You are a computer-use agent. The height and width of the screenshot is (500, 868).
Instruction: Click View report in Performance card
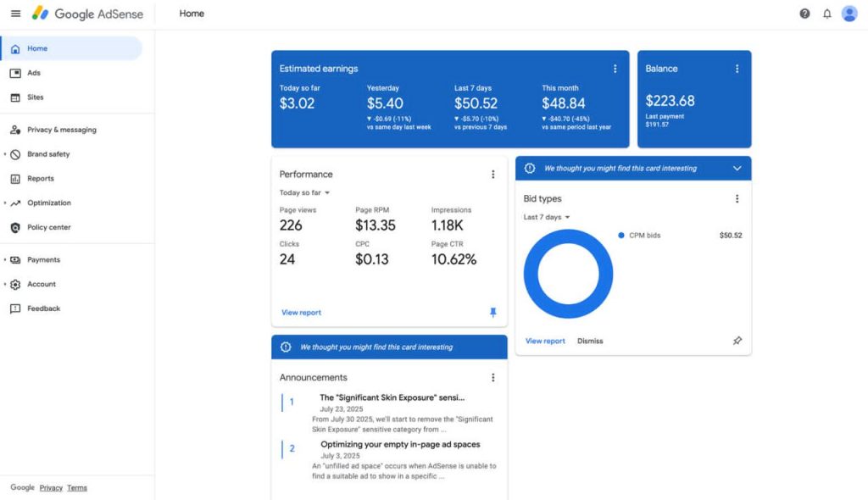coord(301,313)
